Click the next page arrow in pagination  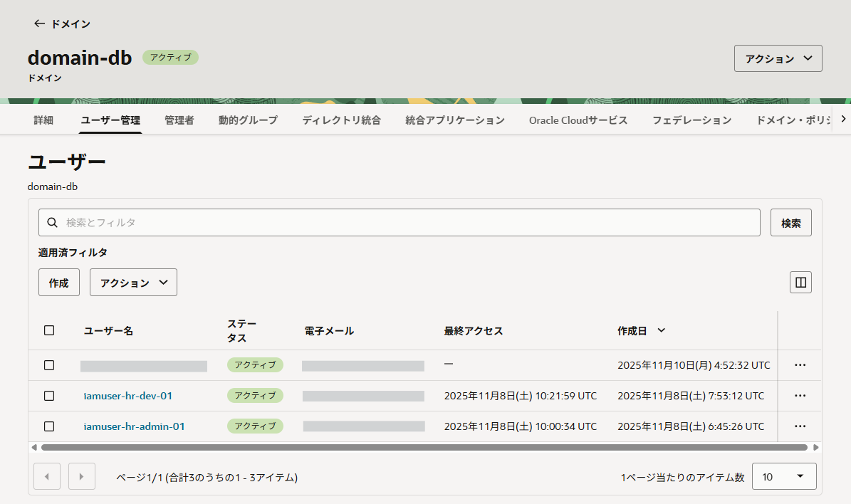tap(81, 476)
